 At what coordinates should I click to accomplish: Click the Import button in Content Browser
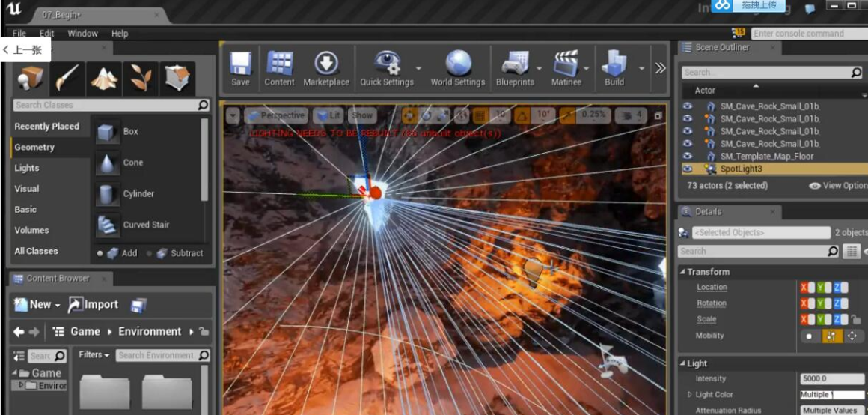(x=94, y=304)
